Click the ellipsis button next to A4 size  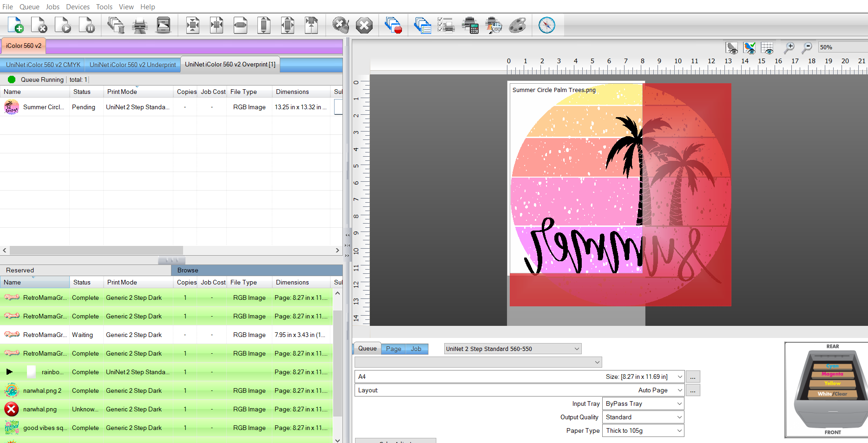[692, 377]
